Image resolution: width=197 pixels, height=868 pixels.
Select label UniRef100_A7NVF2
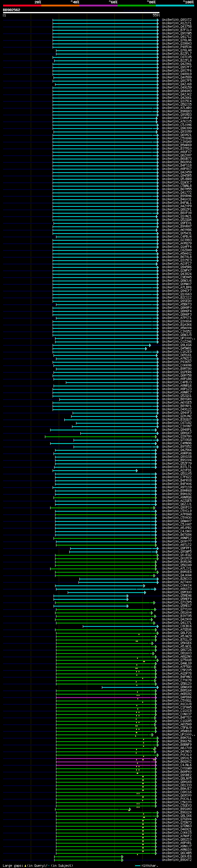coord(177,836)
